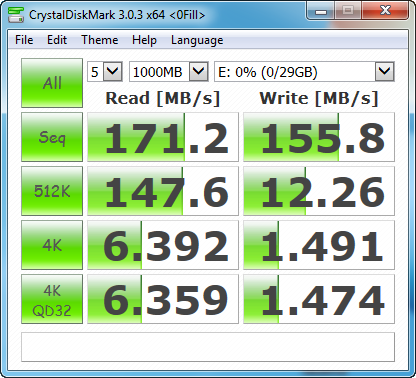Start the 4K benchmark test

(x=52, y=245)
